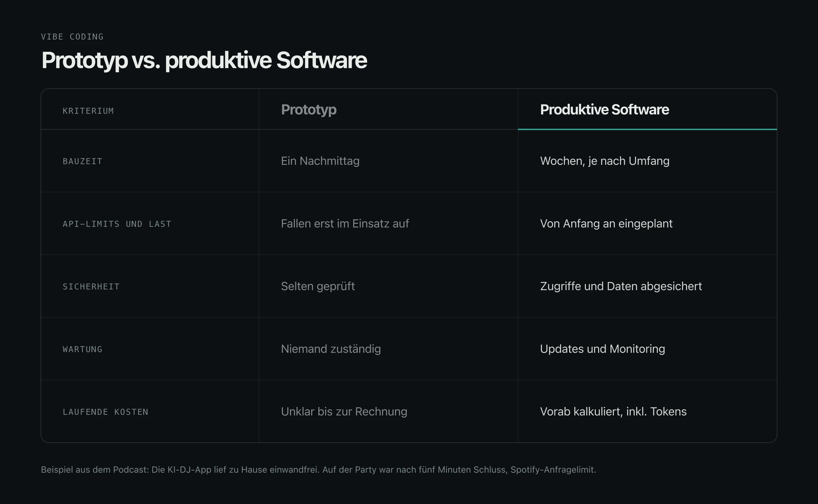The height and width of the screenshot is (504, 818).
Task: Select the 'Produktive Software' column header
Action: pyautogui.click(x=605, y=110)
